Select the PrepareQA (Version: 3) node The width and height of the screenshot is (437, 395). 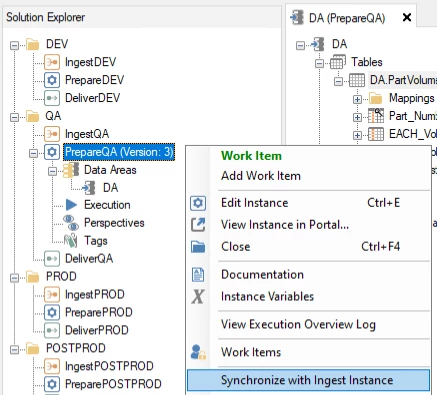pos(119,152)
